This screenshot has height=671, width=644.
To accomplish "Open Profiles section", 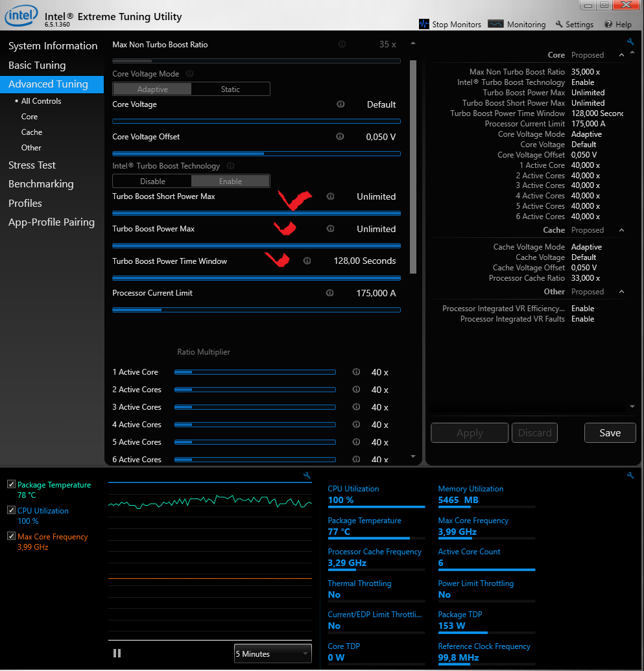I will [25, 204].
